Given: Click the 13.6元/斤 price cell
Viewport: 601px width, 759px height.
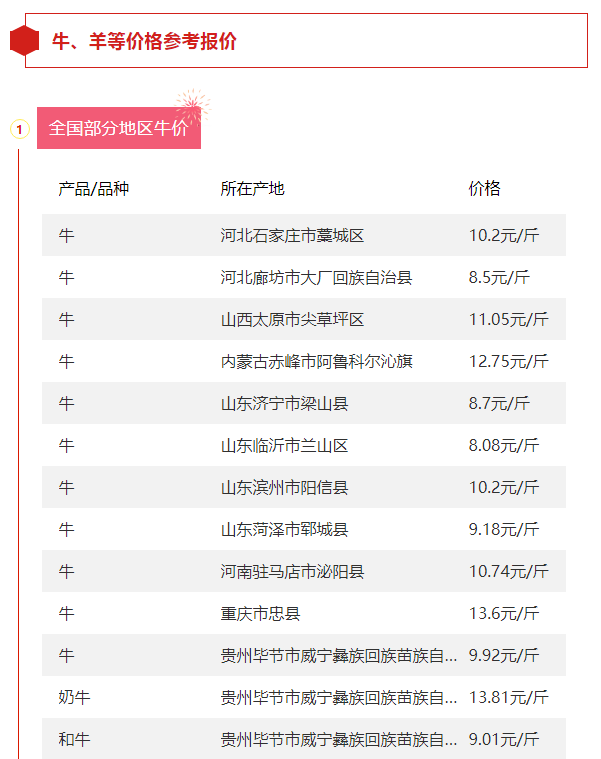Looking at the screenshot, I should coord(503,614).
